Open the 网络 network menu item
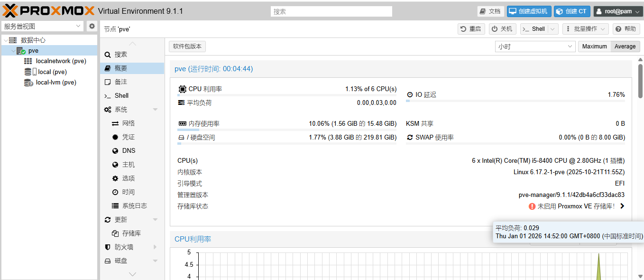 [x=129, y=123]
